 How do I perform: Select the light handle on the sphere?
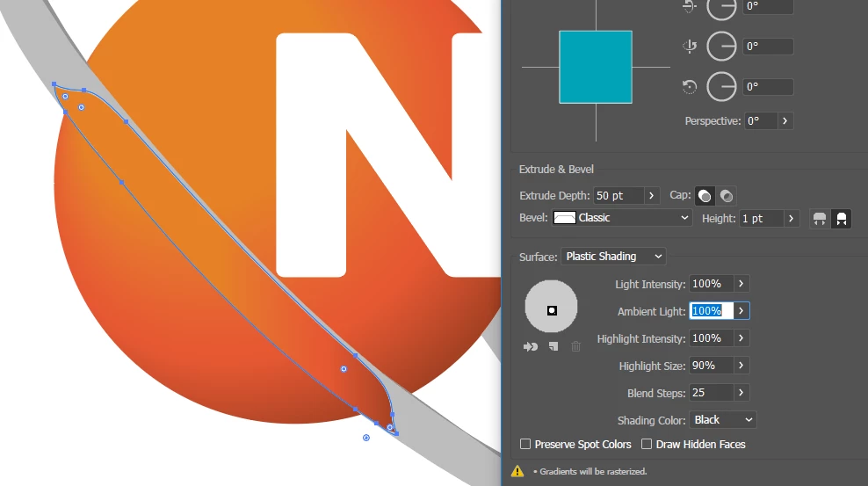pos(552,310)
